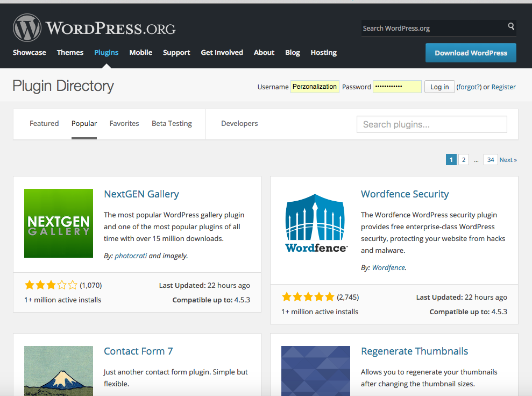Click the Regenerate Thumbnails blue thumbnail
Image resolution: width=532 pixels, height=396 pixels.
(x=316, y=371)
